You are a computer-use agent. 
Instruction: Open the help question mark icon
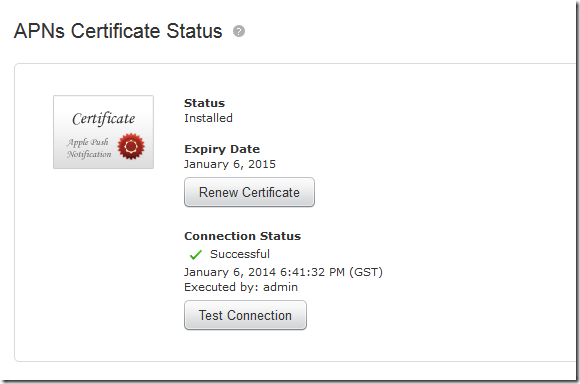click(239, 31)
